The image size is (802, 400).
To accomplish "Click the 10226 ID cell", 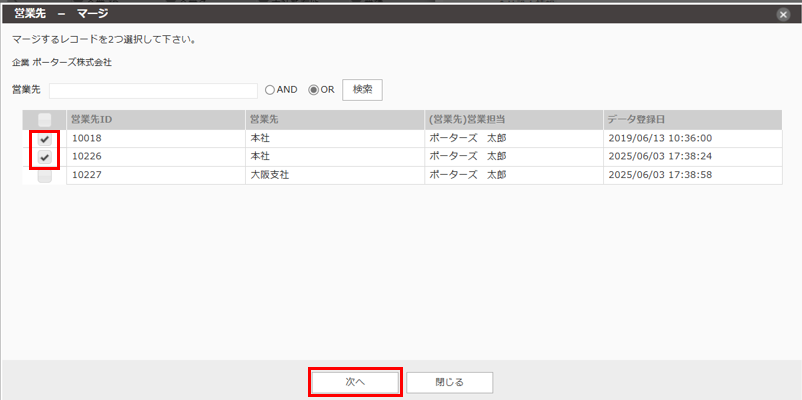I will point(87,157).
